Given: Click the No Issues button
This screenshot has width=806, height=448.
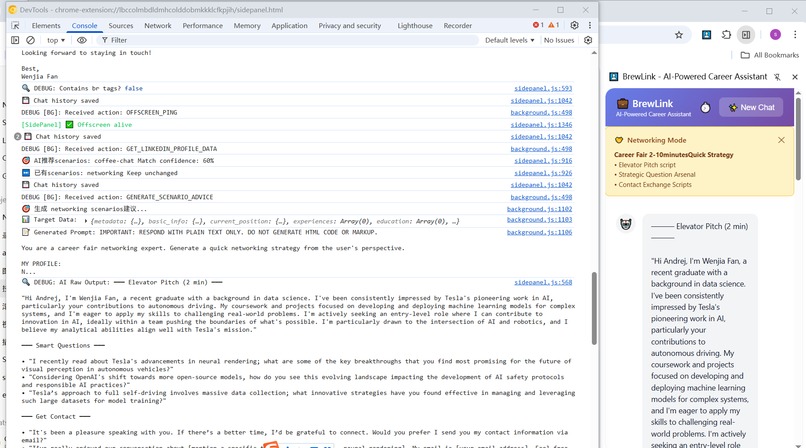Looking at the screenshot, I should [x=559, y=40].
